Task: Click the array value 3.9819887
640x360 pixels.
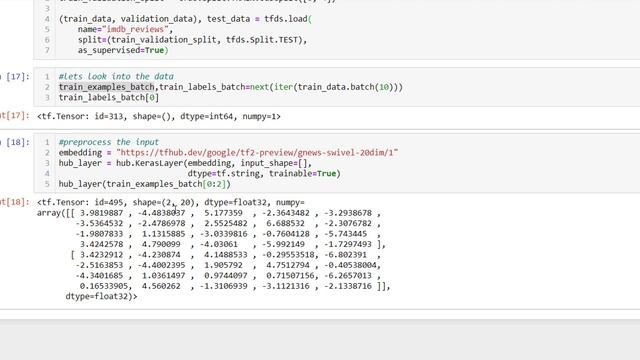Action: tap(101, 213)
